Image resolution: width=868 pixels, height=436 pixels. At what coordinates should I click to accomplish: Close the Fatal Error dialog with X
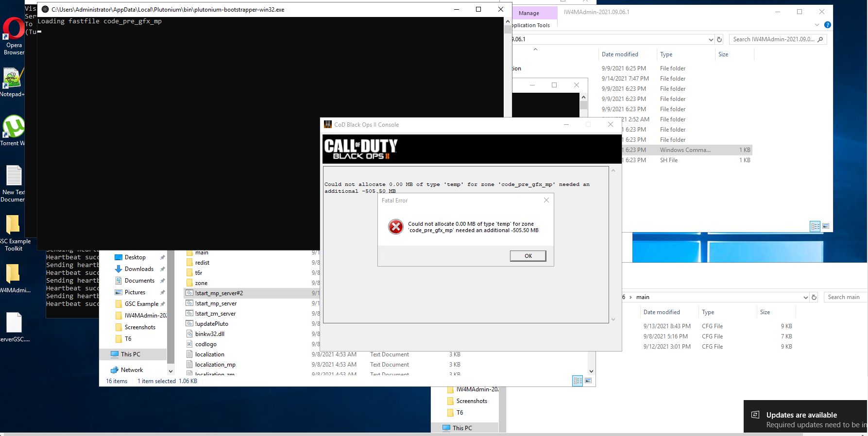click(x=546, y=200)
